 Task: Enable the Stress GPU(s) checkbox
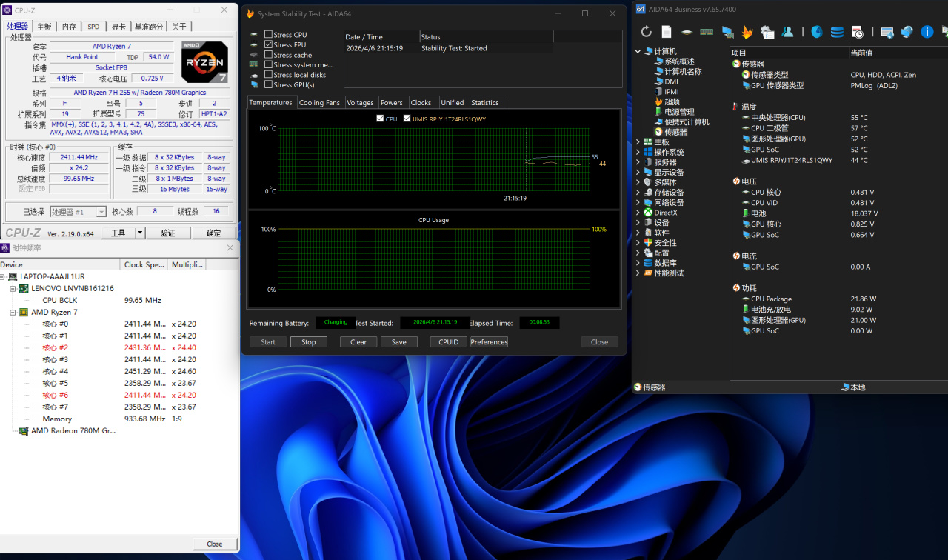point(269,84)
